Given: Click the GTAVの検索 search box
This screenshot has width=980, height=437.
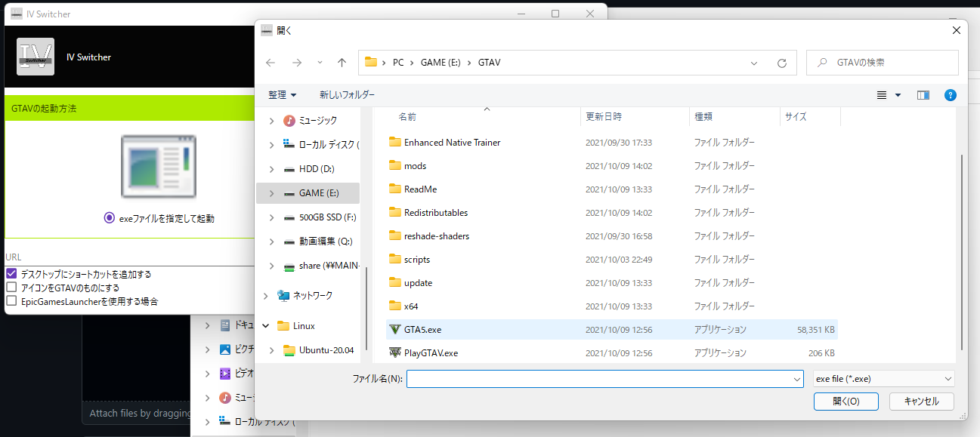Looking at the screenshot, I should coord(883,63).
